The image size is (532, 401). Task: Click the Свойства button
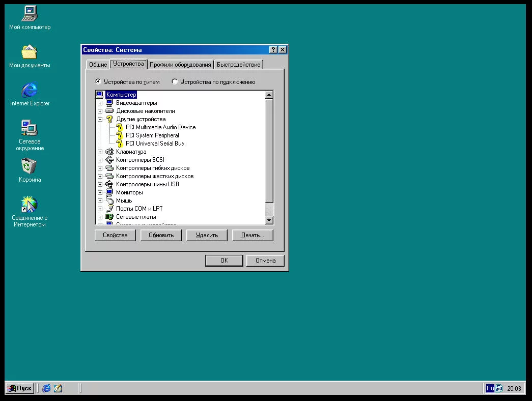pyautogui.click(x=115, y=235)
